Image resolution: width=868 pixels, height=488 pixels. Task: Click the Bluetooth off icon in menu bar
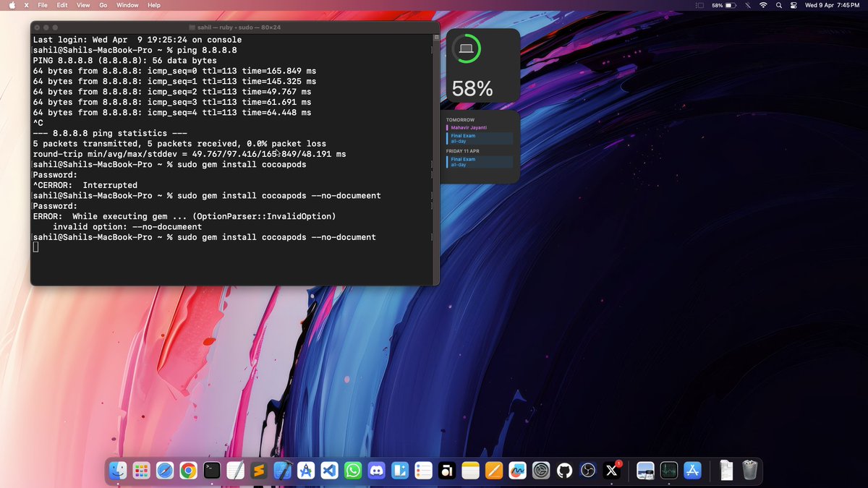[x=748, y=5]
